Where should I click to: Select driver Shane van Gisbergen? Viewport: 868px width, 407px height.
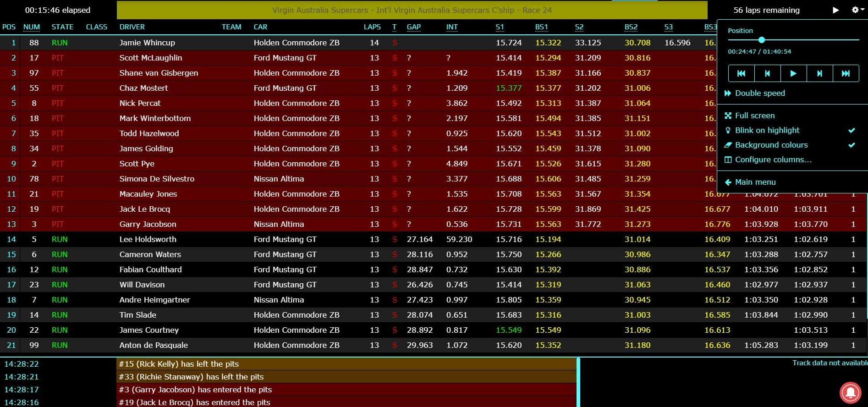tap(159, 73)
